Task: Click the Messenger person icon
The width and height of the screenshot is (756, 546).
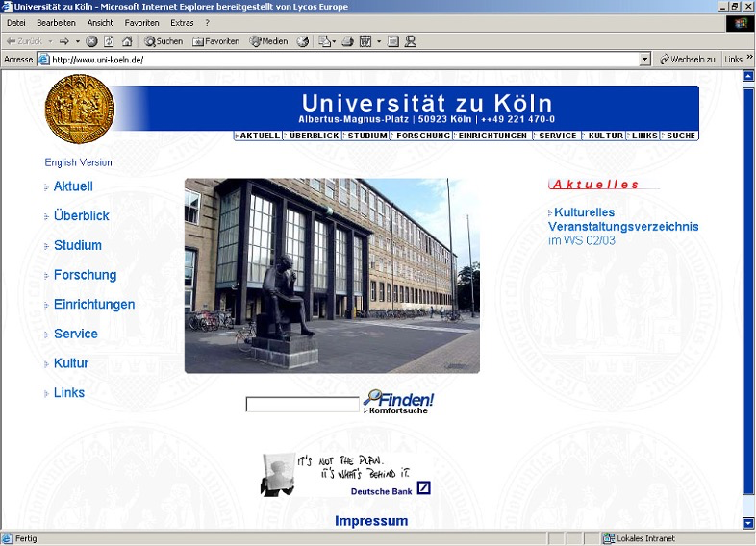Action: [411, 41]
